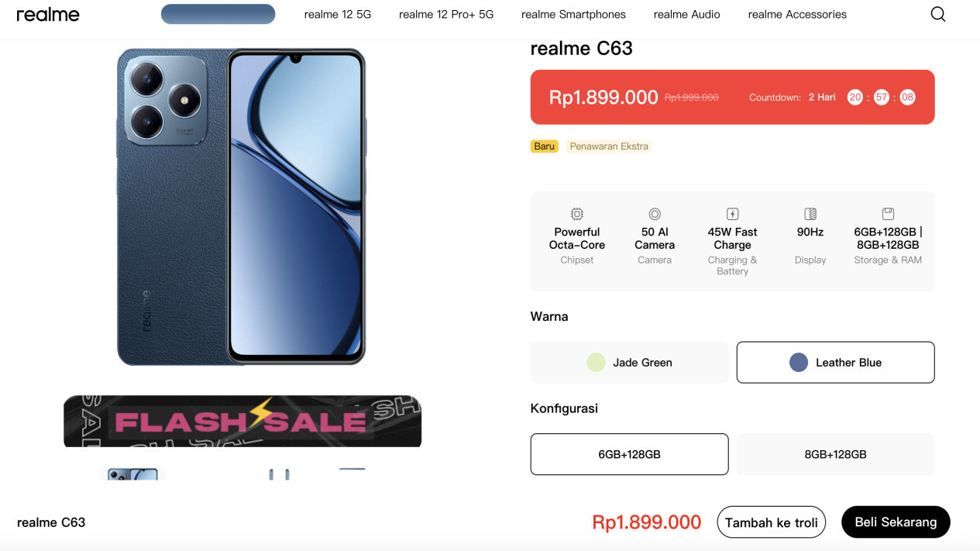Click the 50 AI Camera icon
This screenshot has height=551, width=980.
click(x=655, y=214)
